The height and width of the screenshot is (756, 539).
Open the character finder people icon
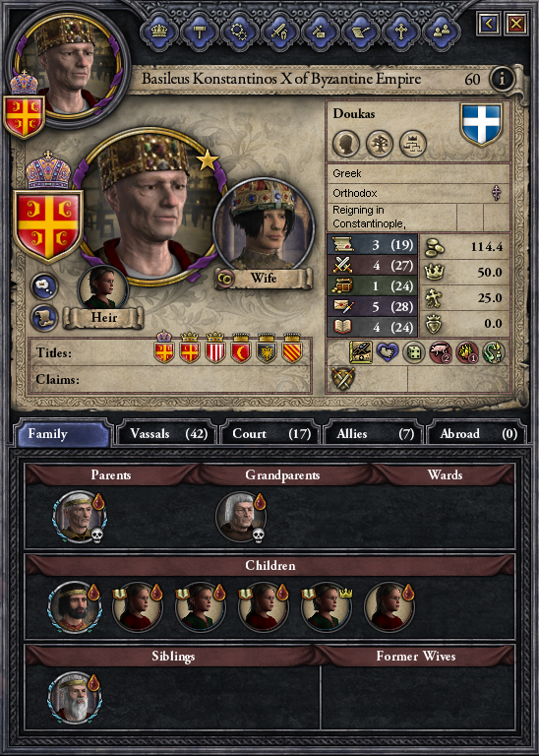[442, 31]
